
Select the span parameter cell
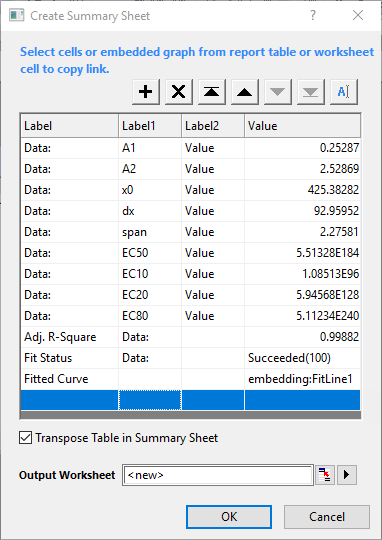(x=150, y=232)
